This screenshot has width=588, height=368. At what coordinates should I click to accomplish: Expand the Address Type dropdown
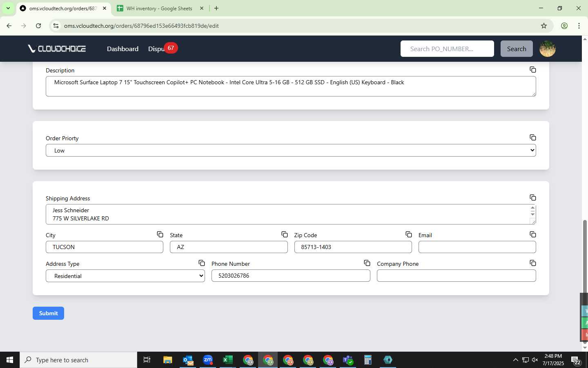click(125, 276)
